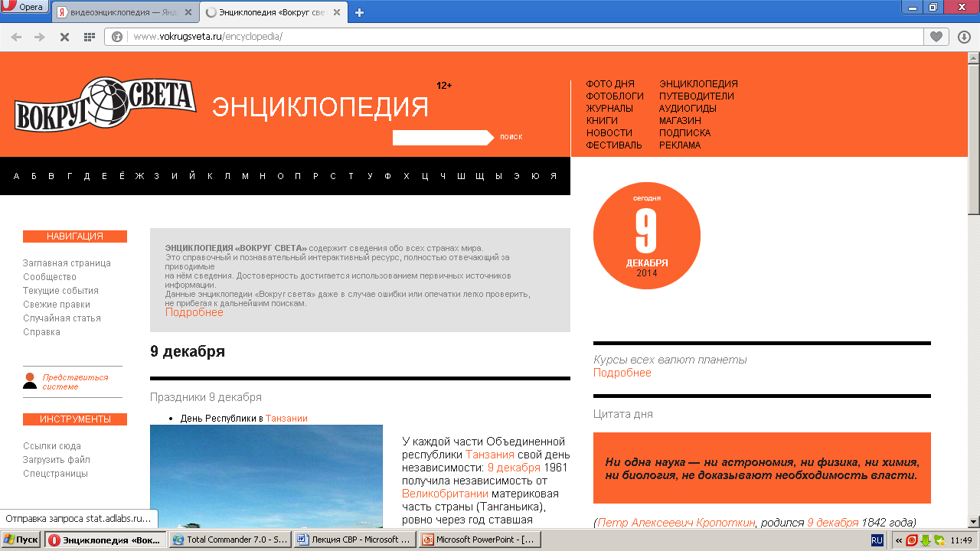Open the Пуск start menu
Screen dimensions: 980x551
[x=21, y=540]
